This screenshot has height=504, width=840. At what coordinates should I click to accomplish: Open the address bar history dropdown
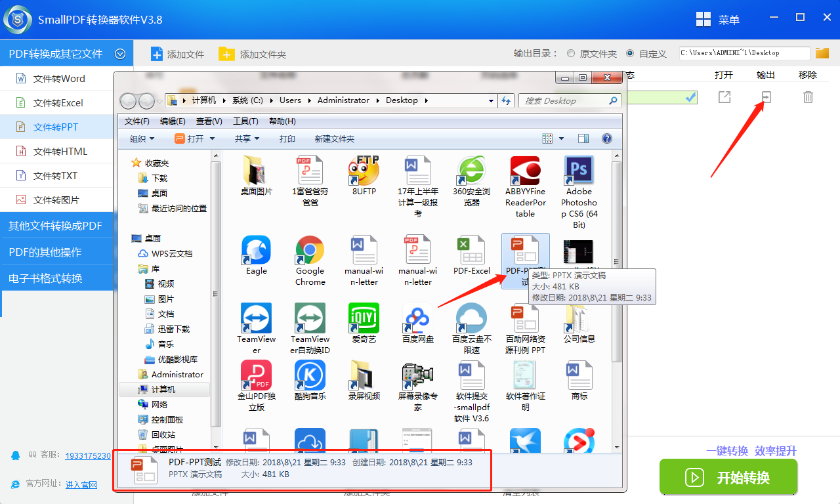[x=492, y=100]
